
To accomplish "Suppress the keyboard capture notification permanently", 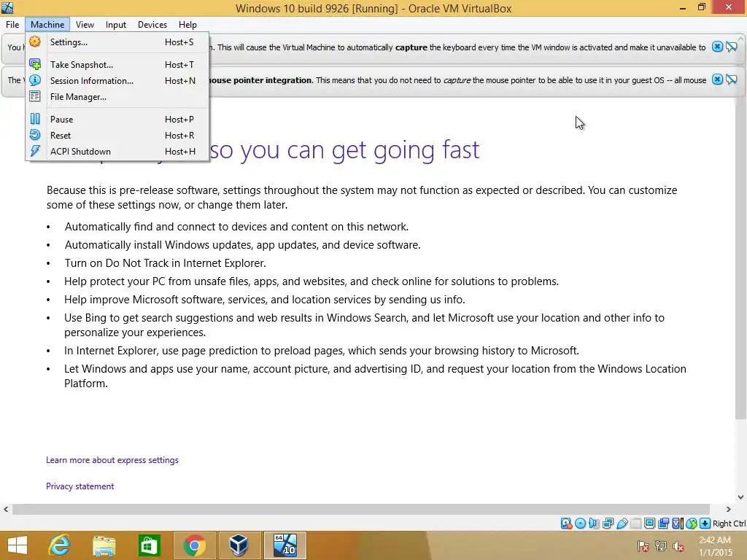I will (x=732, y=47).
